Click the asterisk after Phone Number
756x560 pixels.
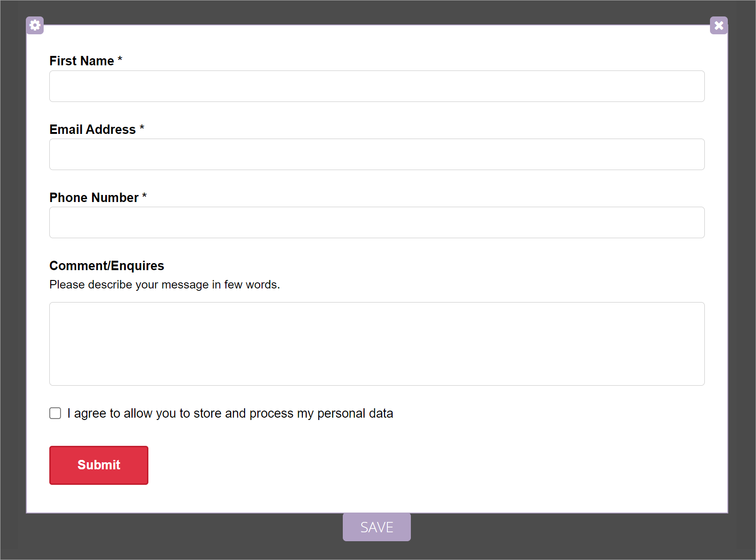(145, 196)
